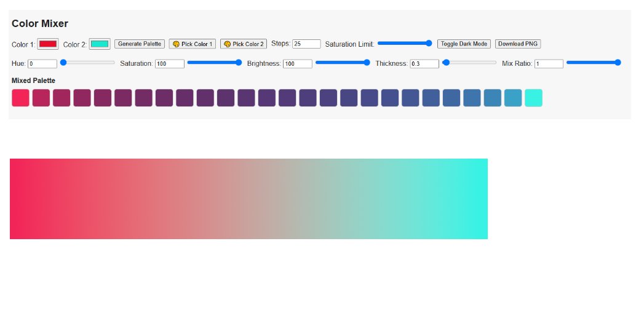The height and width of the screenshot is (316, 644).
Task: Click the Saturation Limit label
Action: coord(349,44)
